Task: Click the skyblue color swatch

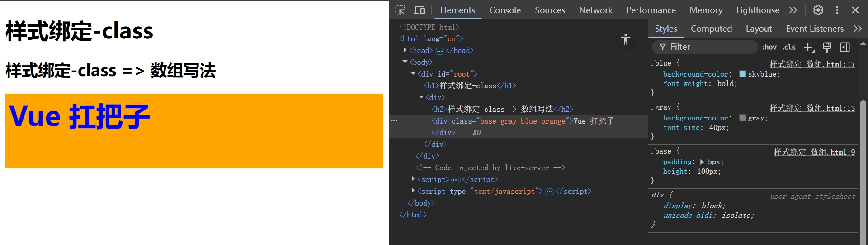Action: (x=742, y=74)
